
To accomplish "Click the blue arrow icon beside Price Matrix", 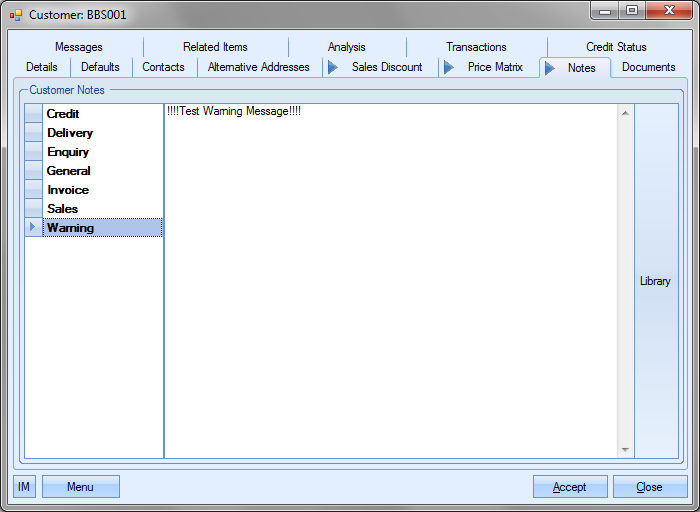I will pyautogui.click(x=448, y=68).
